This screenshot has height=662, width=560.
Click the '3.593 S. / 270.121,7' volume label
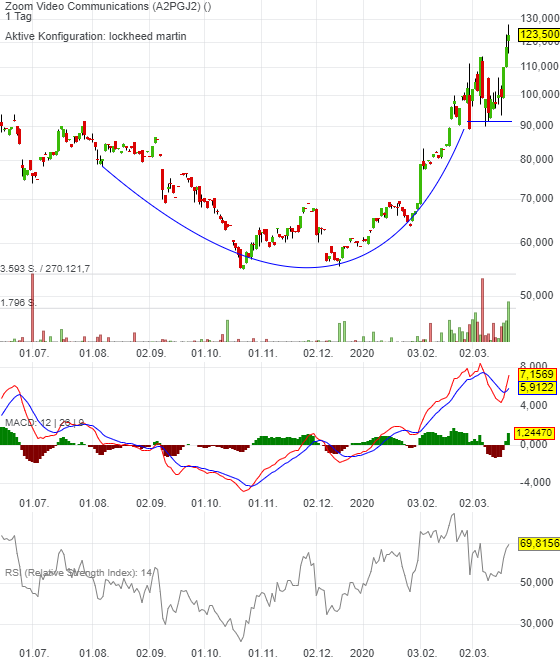45,269
